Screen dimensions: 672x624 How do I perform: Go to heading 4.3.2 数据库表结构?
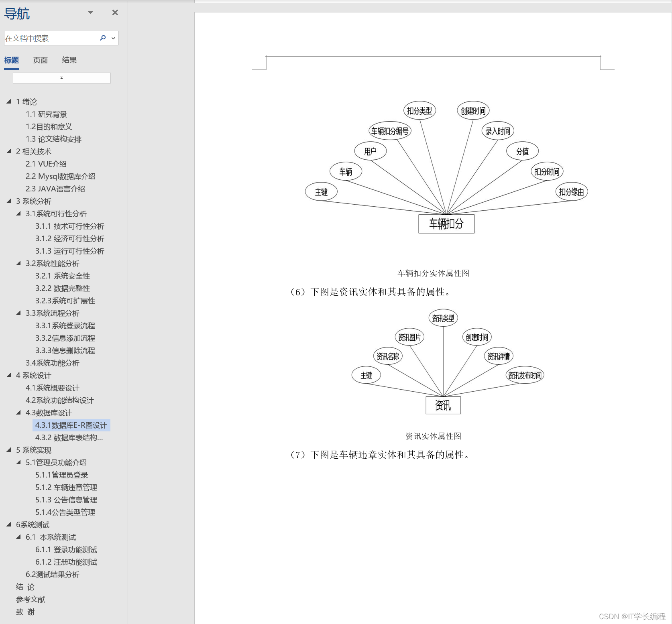(69, 437)
